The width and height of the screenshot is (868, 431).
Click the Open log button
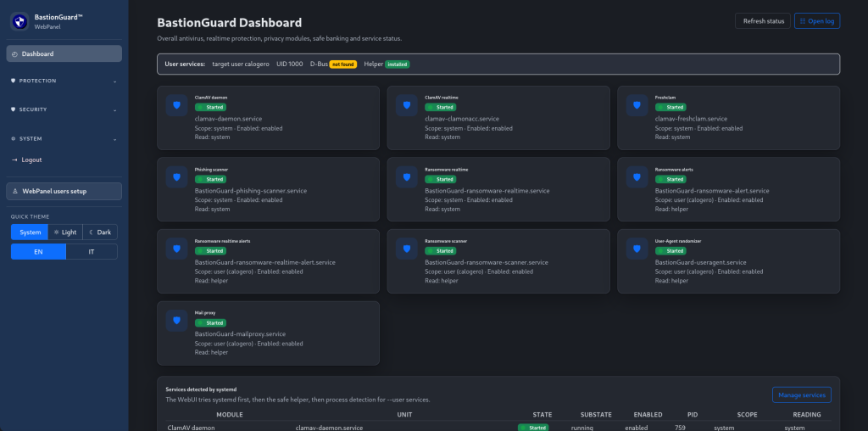coord(817,21)
